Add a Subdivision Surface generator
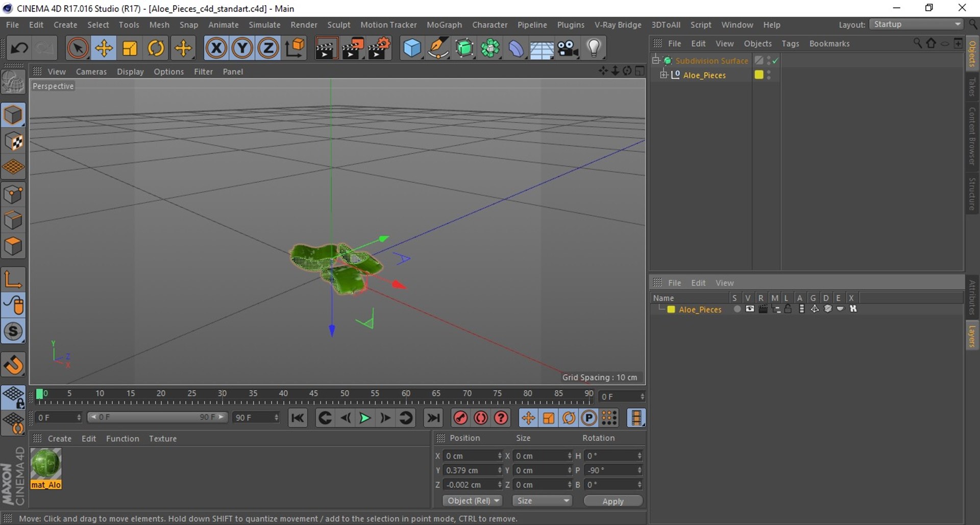 [x=464, y=49]
